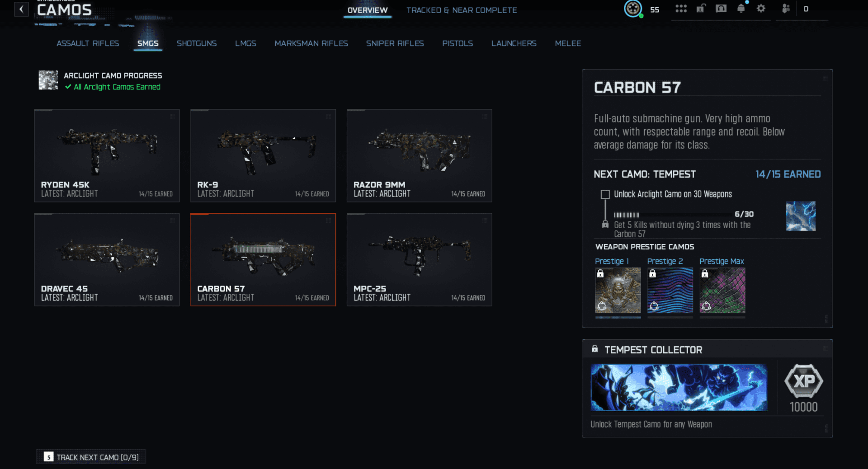
Task: Open the six-dot grid menu icon
Action: [681, 9]
